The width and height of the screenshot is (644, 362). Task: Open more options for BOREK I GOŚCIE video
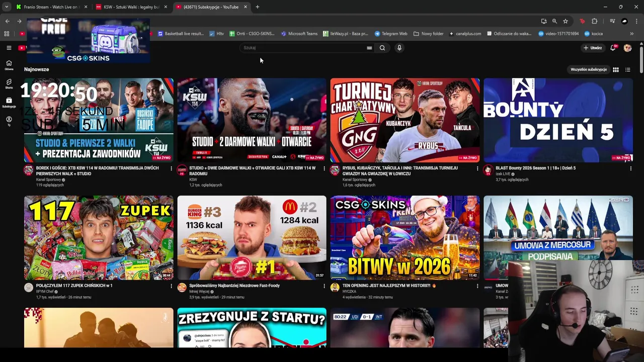click(x=171, y=168)
